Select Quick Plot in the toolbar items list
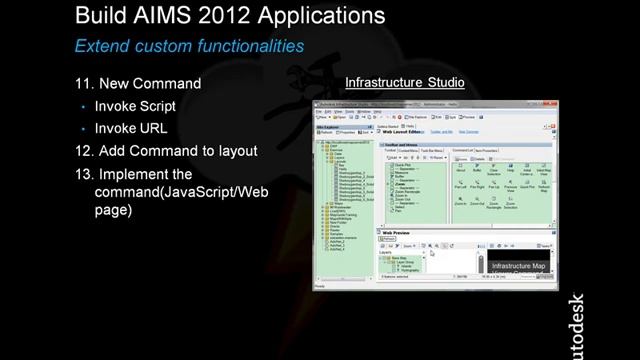The image size is (640, 360). tap(402, 165)
